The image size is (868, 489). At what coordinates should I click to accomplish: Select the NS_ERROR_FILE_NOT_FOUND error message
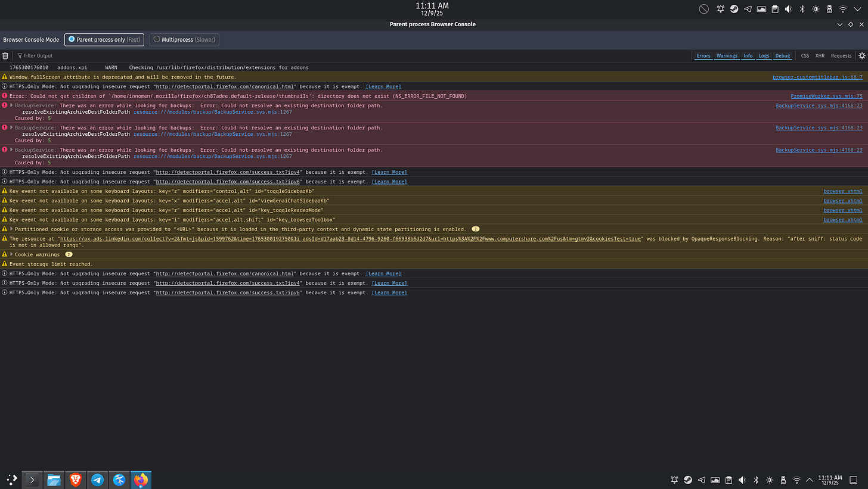[238, 96]
